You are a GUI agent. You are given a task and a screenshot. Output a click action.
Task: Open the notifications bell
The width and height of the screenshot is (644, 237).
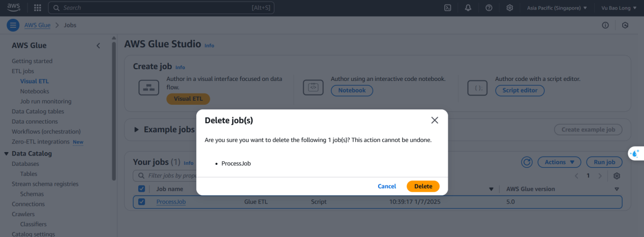click(468, 8)
